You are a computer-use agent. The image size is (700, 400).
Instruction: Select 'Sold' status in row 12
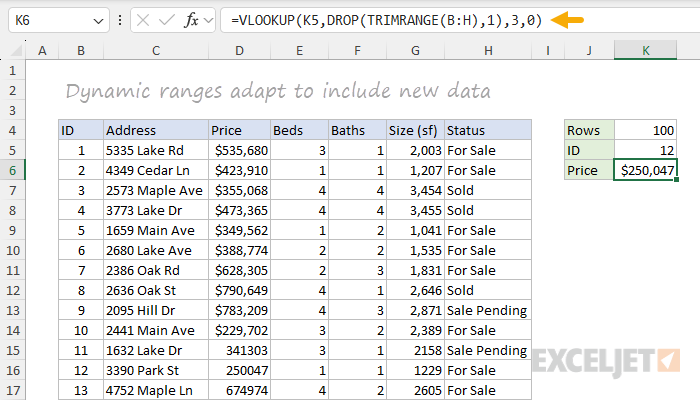(488, 290)
